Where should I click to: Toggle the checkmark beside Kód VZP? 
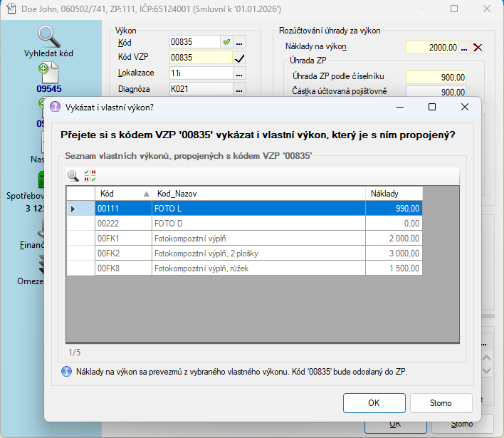(x=240, y=58)
